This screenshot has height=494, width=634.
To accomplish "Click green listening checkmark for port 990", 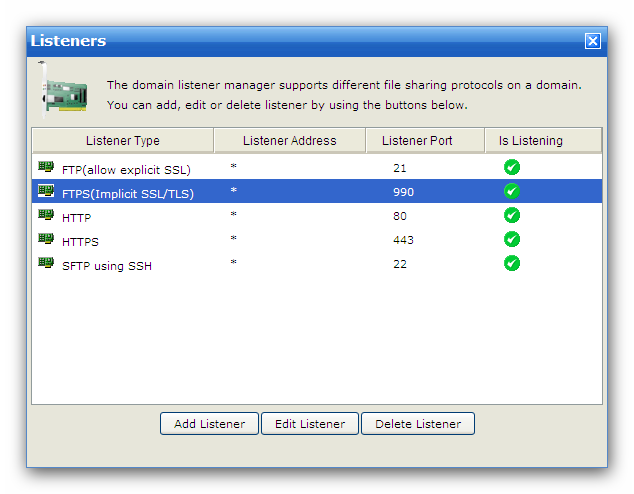I will pos(512,191).
